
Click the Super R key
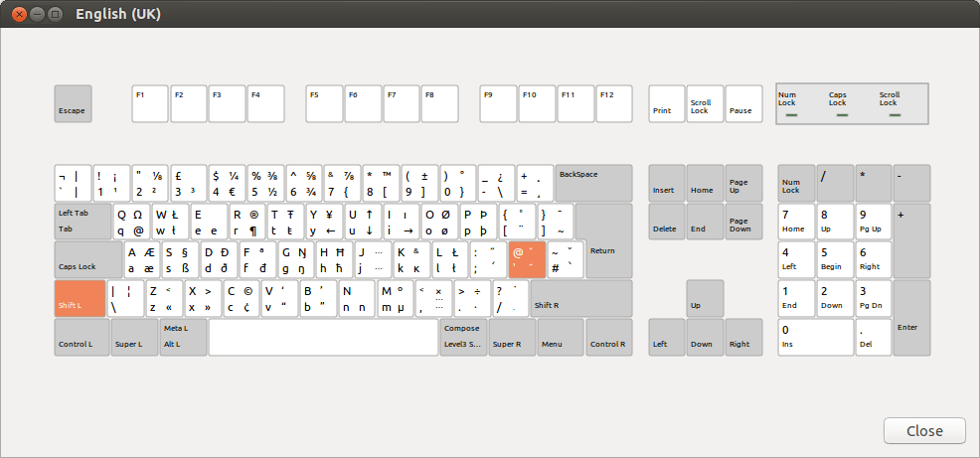click(x=512, y=338)
